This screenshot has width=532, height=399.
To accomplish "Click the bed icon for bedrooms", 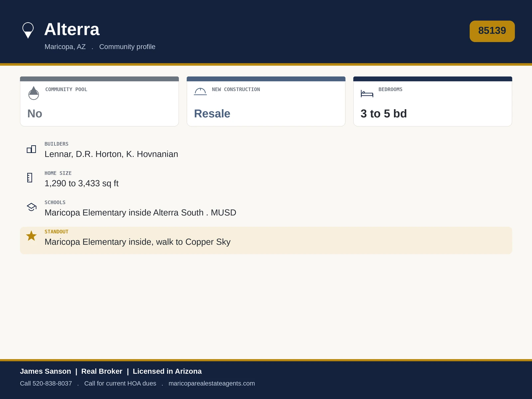I will (367, 93).
